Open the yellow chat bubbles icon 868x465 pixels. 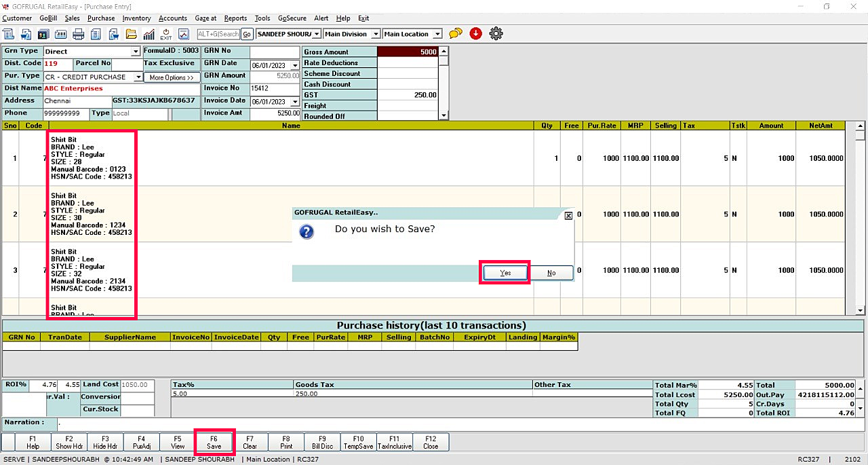[x=456, y=34]
